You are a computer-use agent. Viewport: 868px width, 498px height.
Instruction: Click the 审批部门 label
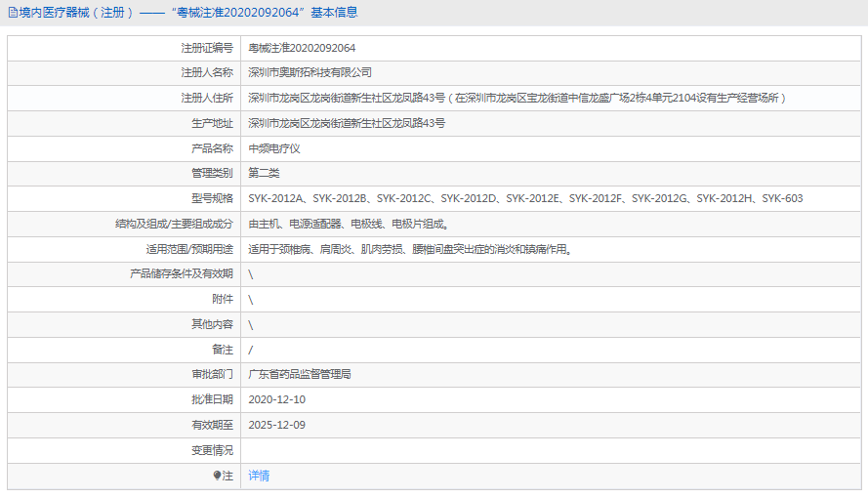coord(213,374)
